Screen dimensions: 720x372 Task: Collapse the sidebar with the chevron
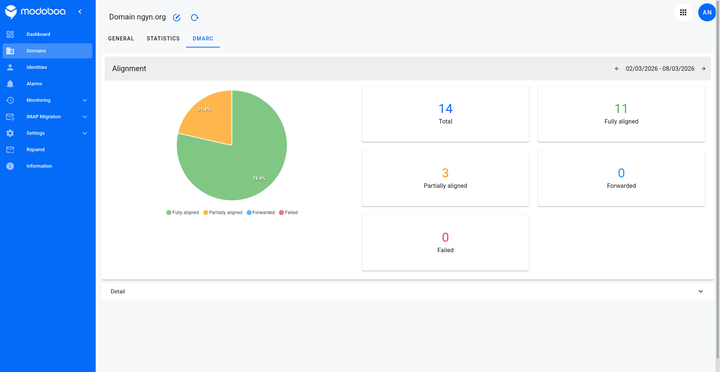pyautogui.click(x=80, y=11)
